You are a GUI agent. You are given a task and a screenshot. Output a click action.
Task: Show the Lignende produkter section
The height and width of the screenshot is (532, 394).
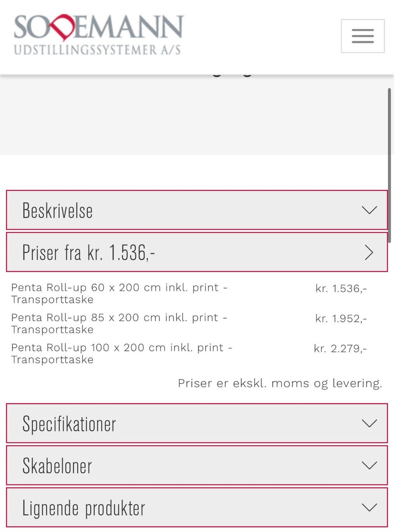[84, 508]
